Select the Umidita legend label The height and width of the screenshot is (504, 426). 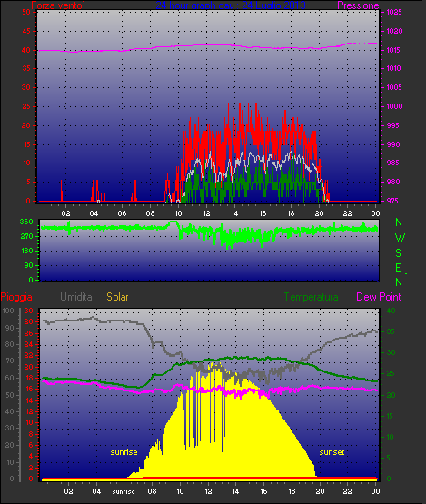76,297
